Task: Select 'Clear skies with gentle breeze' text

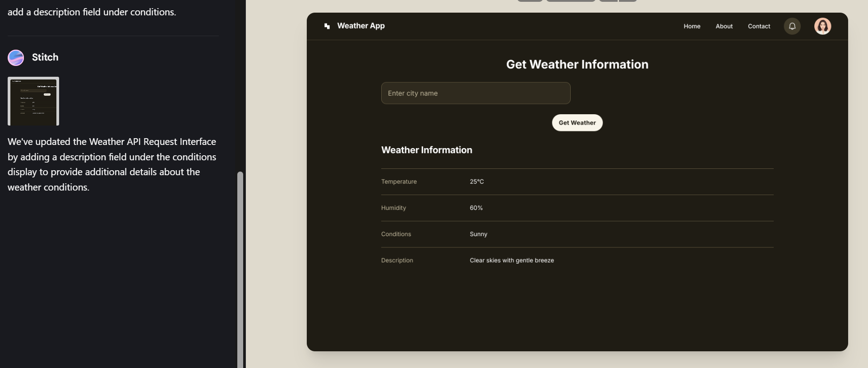Action: click(512, 260)
